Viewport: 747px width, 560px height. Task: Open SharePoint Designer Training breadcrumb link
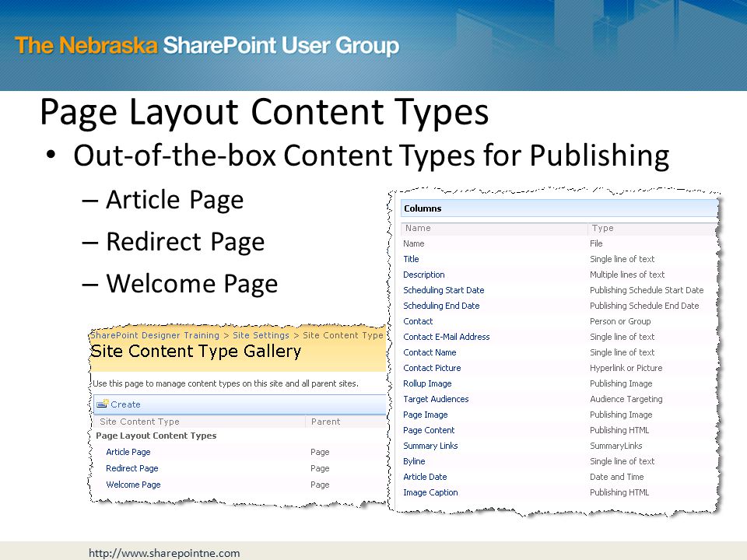click(x=156, y=335)
